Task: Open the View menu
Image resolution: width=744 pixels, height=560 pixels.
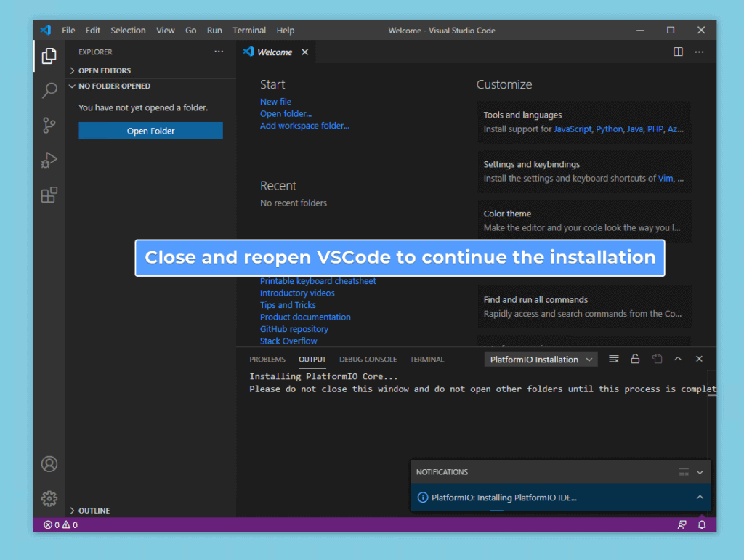Action: [165, 31]
